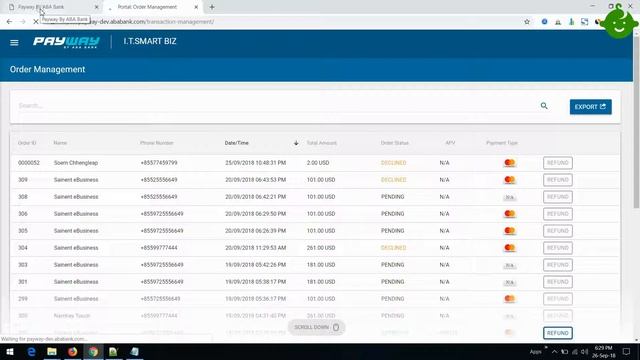Open File Explorer from taskbar

tap(52, 352)
